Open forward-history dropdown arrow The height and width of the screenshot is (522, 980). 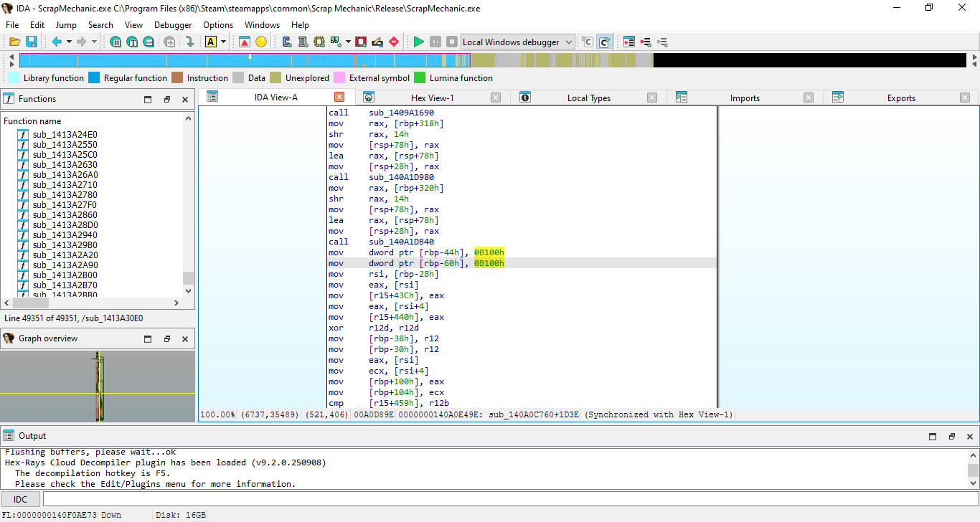(x=94, y=42)
